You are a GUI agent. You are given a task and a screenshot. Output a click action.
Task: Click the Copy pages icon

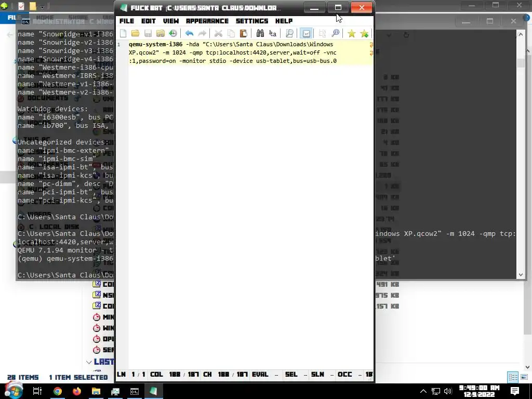231,33
